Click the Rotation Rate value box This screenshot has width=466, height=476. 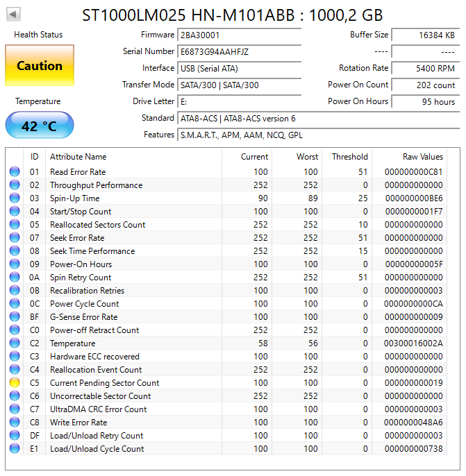tap(424, 68)
